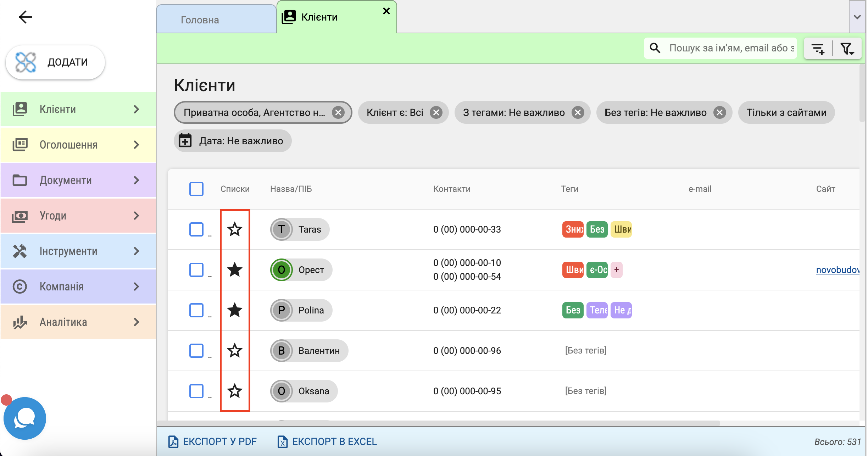Expand the Інструменти sidebar chevron

point(137,251)
